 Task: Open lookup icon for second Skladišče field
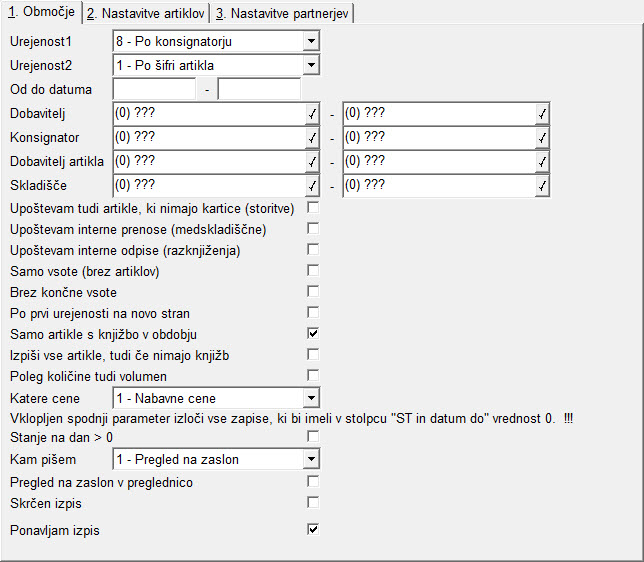pyautogui.click(x=542, y=186)
